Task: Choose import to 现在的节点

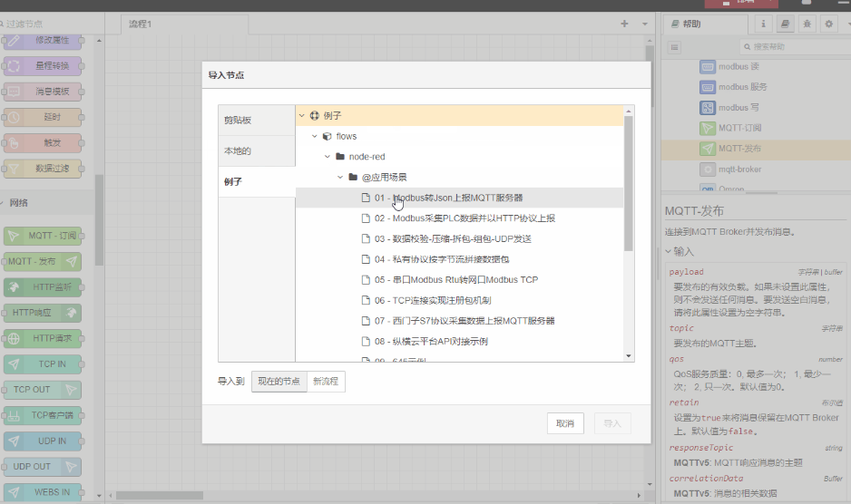Action: 279,382
